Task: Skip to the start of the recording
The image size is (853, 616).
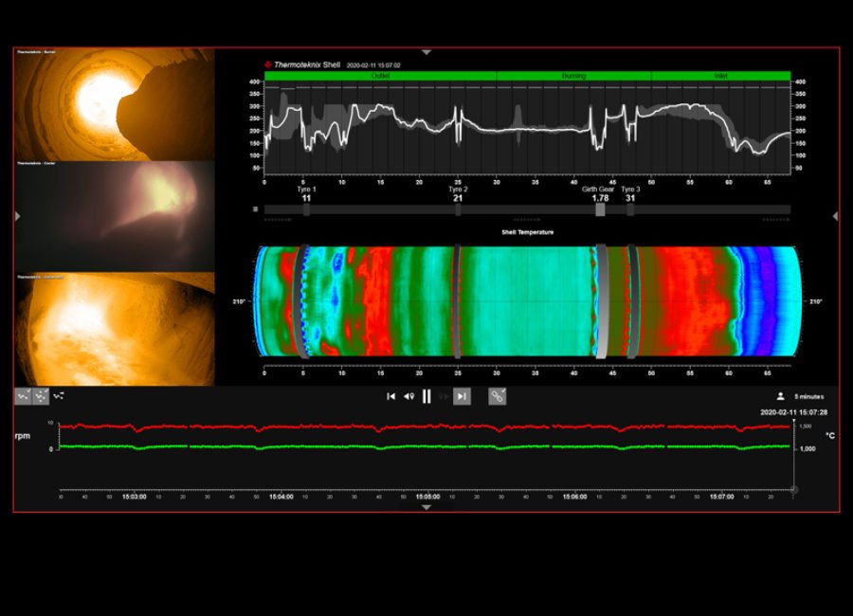Action: coord(390,396)
